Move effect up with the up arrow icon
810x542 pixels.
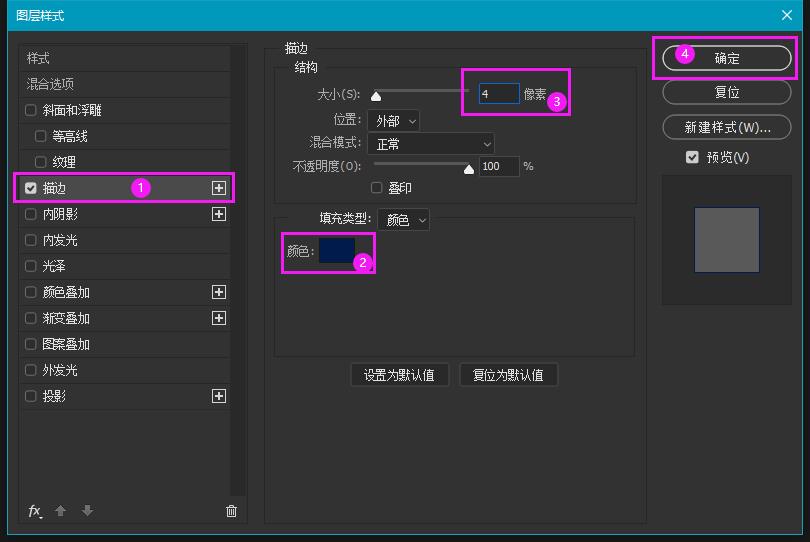[60, 511]
